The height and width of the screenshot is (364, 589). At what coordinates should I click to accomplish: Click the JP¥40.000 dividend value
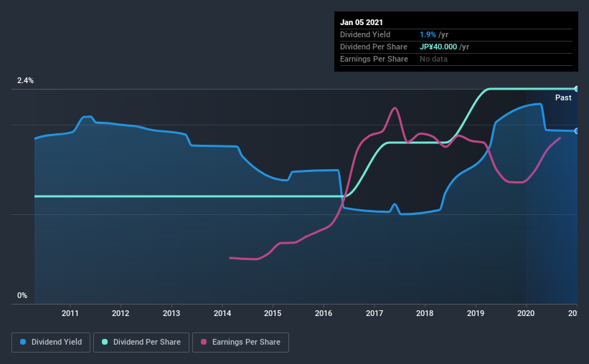[x=438, y=47]
